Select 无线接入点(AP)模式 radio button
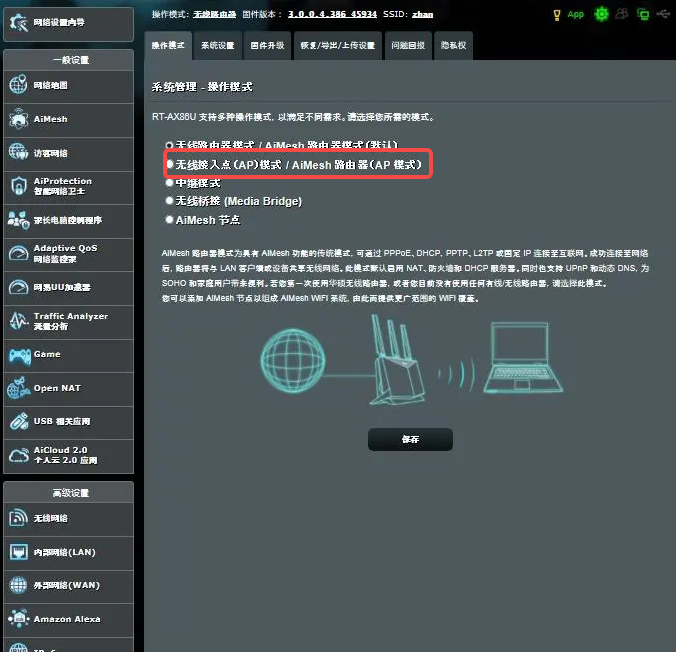The image size is (676, 652). [x=170, y=164]
